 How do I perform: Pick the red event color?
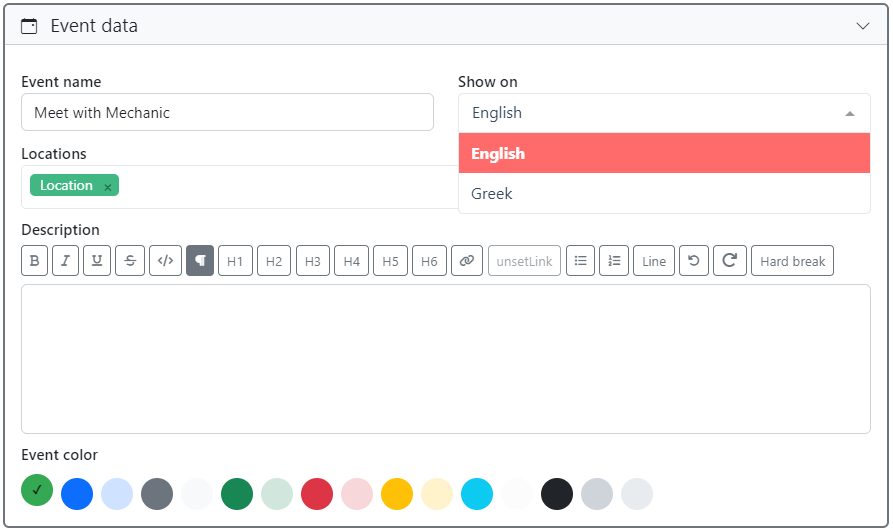(317, 494)
